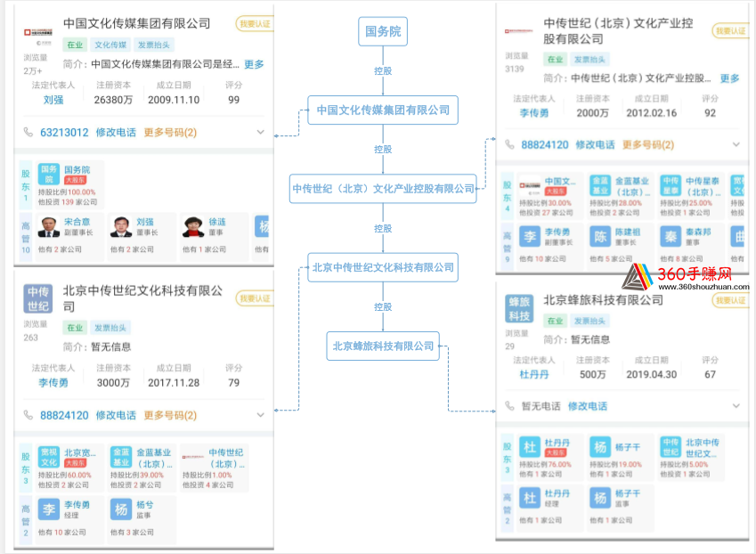Viewport: 756px width, 554px height.
Task: Select 高管 10 tab on 中国文化传媒集团 card
Action: [x=26, y=237]
